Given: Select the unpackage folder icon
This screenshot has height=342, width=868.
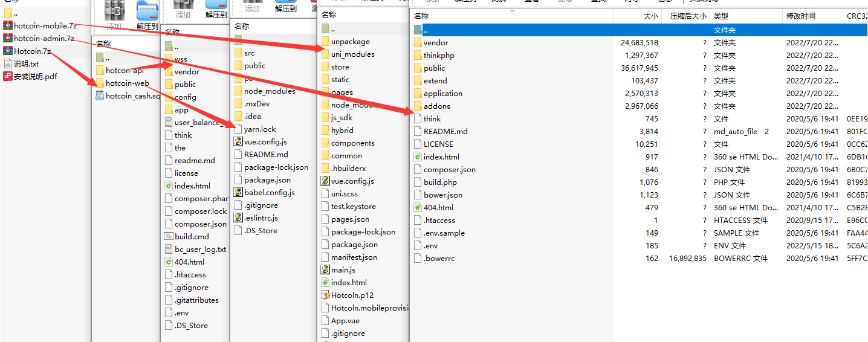Looking at the screenshot, I should 325,41.
